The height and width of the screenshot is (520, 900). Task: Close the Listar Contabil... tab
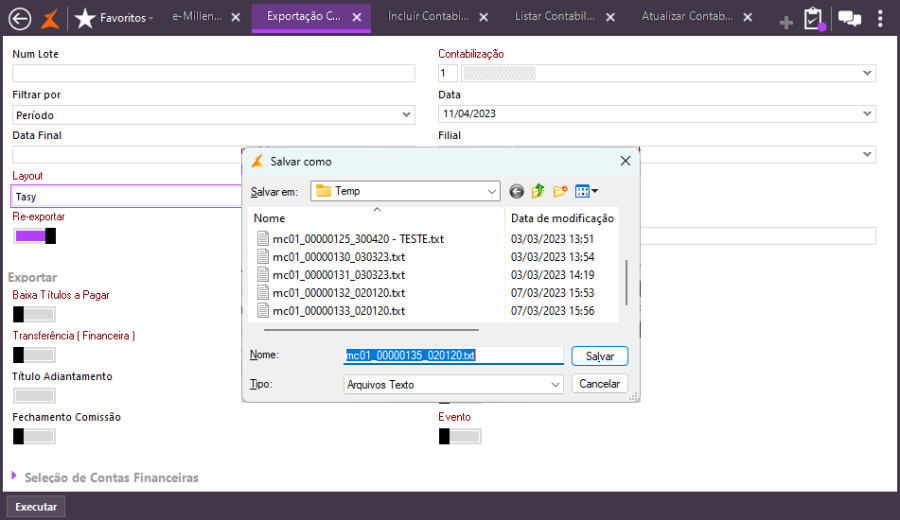611,17
